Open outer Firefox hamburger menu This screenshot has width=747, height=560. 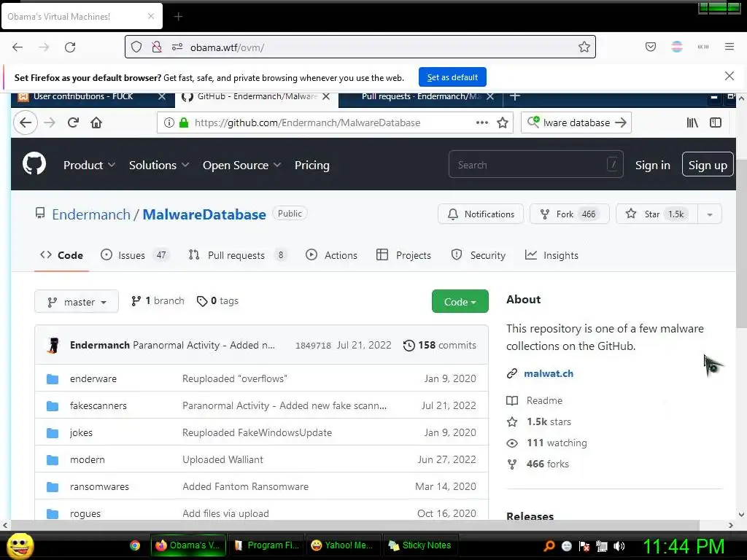click(x=729, y=47)
